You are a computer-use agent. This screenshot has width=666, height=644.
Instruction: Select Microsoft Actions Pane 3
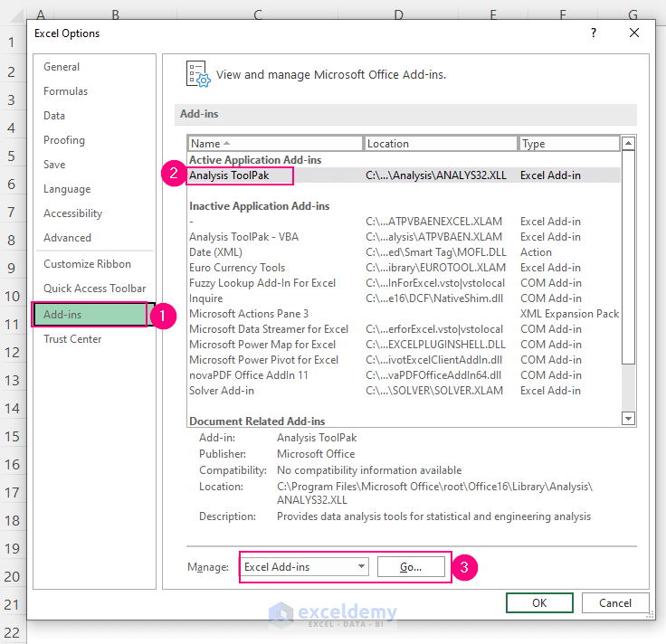(249, 314)
